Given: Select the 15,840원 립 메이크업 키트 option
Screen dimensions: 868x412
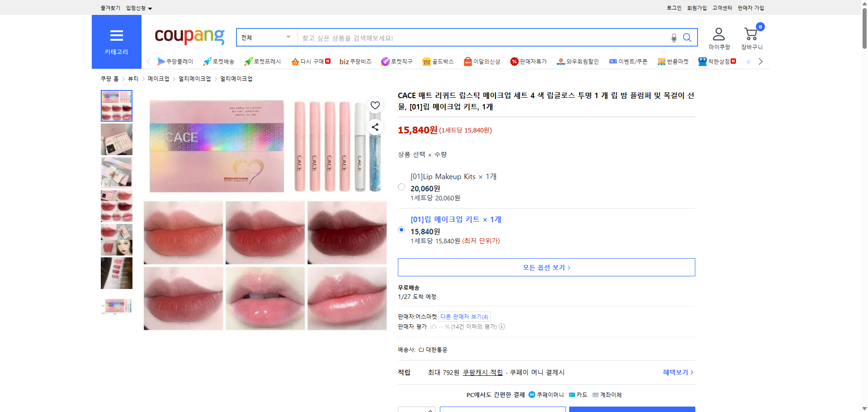Looking at the screenshot, I should [x=401, y=230].
